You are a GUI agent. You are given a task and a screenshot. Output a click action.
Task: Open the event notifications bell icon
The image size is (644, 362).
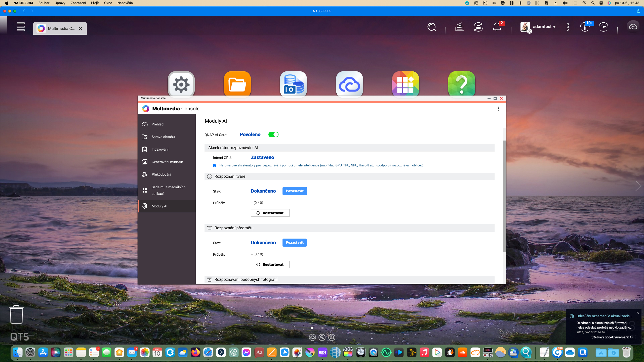[497, 27]
